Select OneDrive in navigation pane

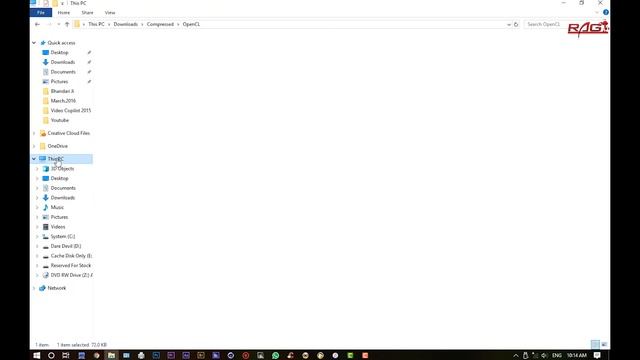tap(58, 146)
